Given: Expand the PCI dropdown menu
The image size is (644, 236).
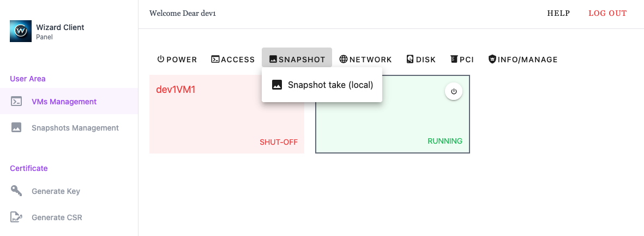Looking at the screenshot, I should click(x=461, y=59).
